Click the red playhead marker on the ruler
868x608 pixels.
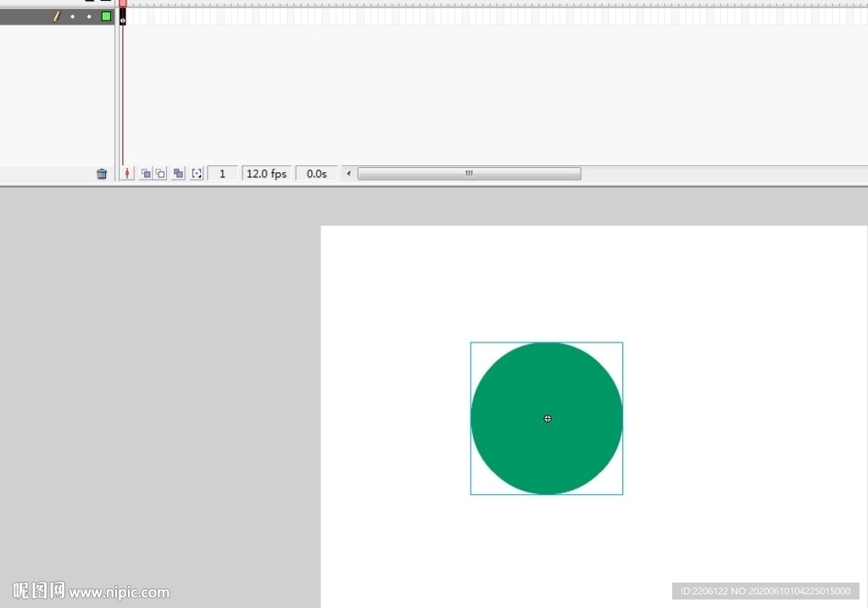tap(123, 3)
